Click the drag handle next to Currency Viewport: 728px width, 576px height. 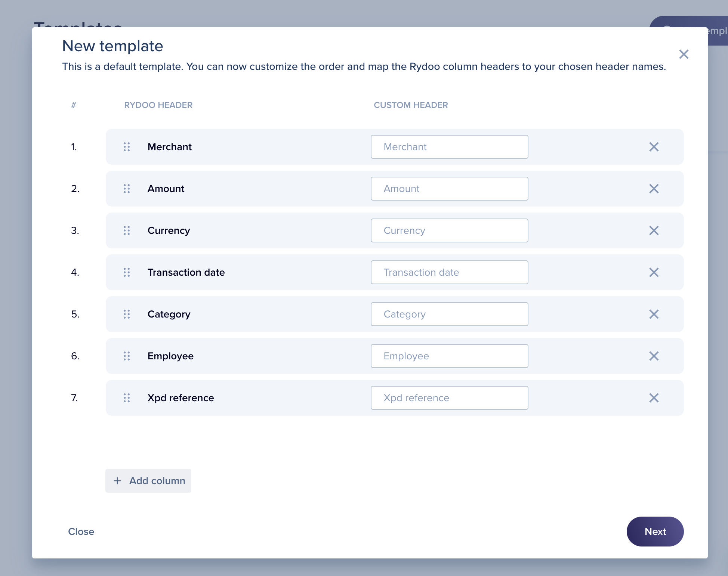(x=126, y=230)
